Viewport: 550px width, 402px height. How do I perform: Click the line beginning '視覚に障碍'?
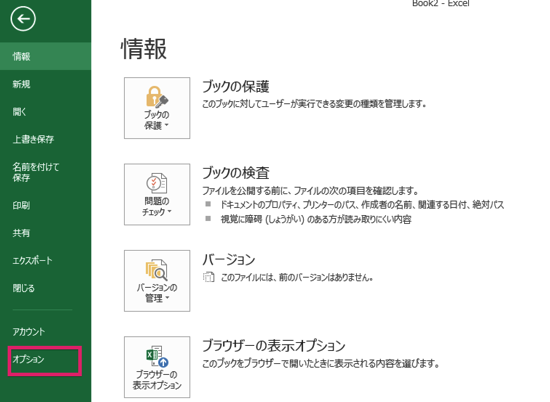316,219
